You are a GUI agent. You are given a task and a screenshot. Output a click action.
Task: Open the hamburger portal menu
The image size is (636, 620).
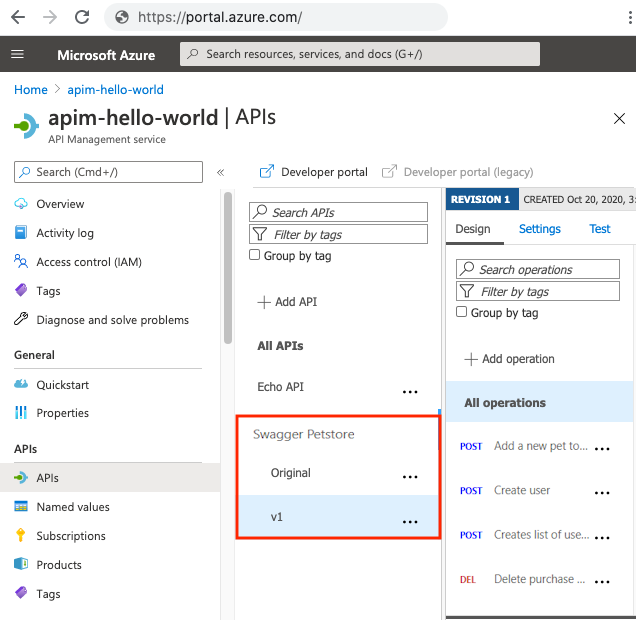click(17, 54)
